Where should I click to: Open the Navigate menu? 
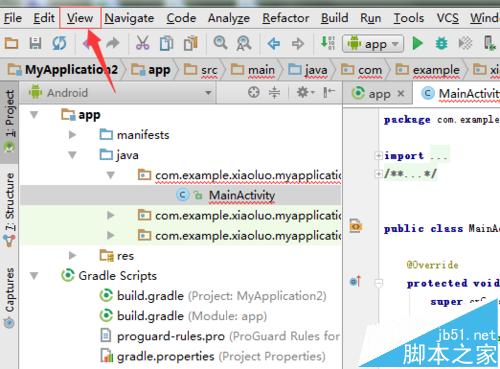129,18
